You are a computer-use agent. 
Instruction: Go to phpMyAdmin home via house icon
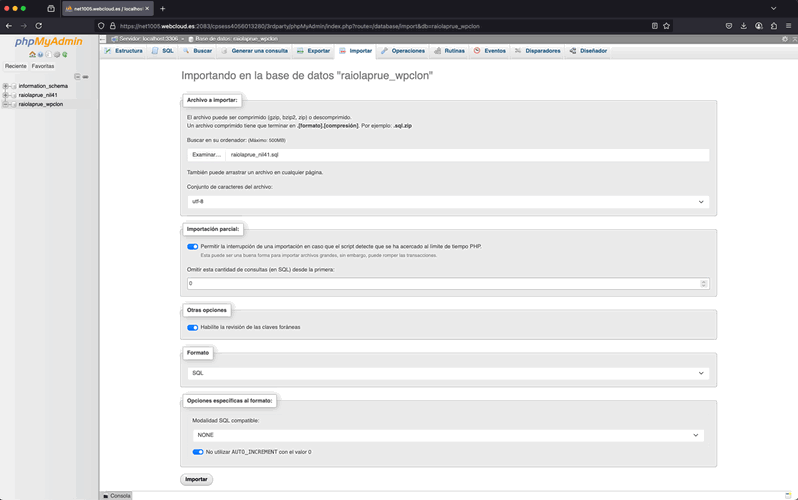[x=32, y=54]
